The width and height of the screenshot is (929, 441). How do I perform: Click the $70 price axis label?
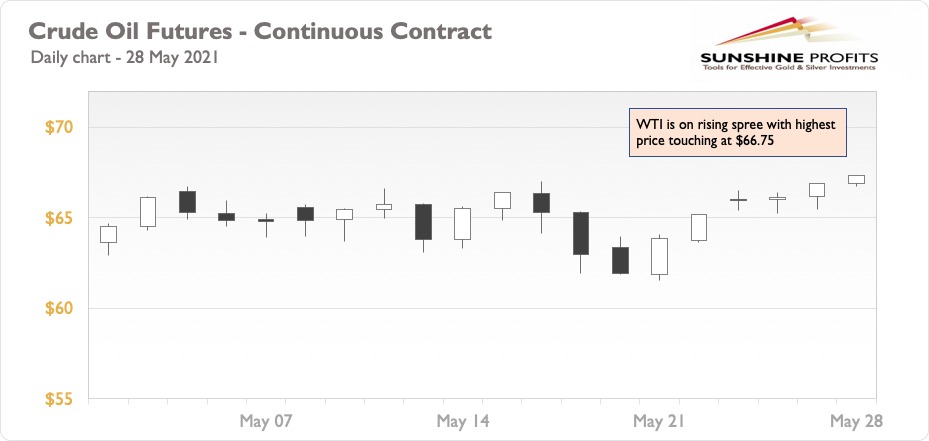[x=58, y=127]
